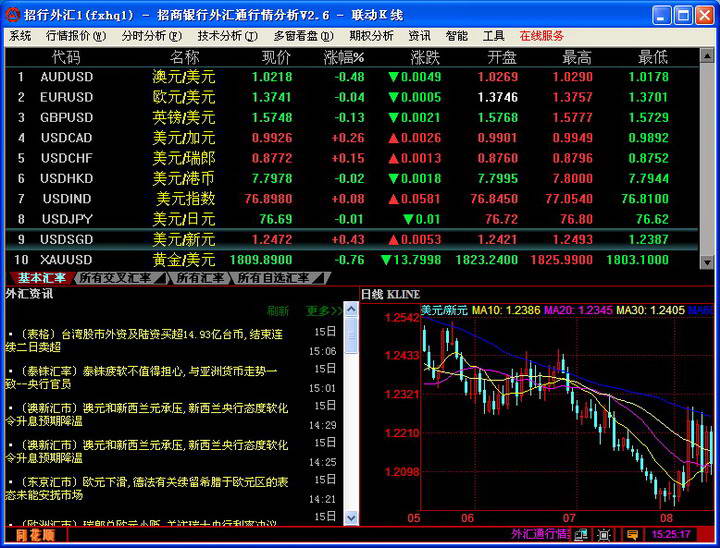Sort by the 名称 column header

click(184, 57)
